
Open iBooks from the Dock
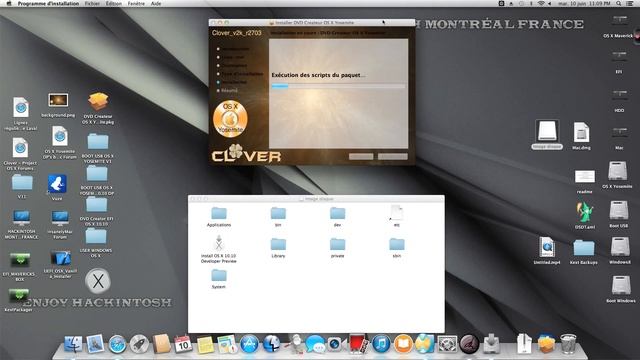[x=403, y=344]
